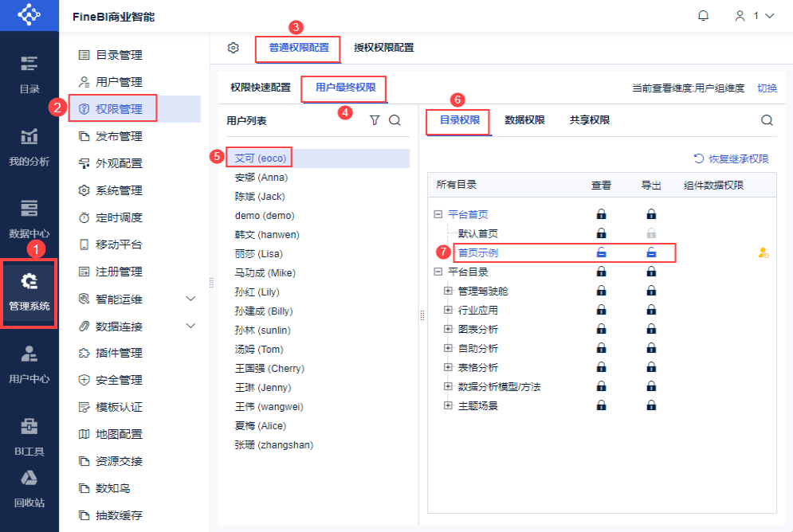
Task: Switch to 普通权限配置 tab
Action: (298, 48)
